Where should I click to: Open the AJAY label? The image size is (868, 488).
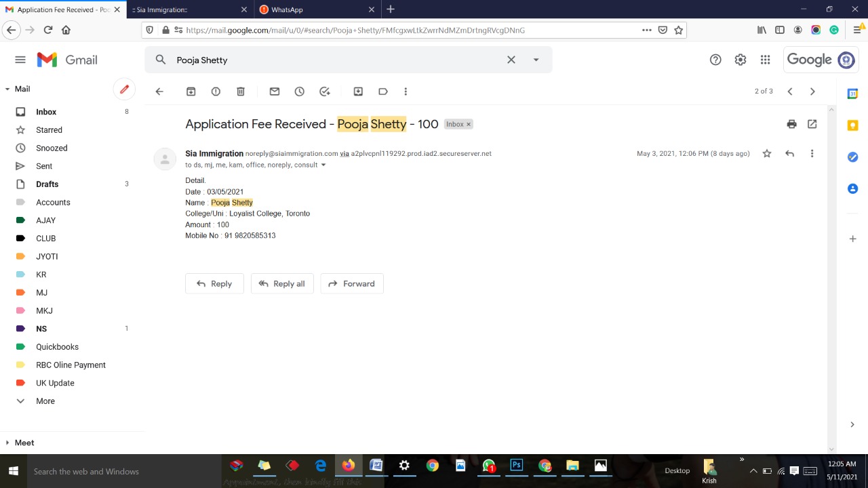pos(46,220)
